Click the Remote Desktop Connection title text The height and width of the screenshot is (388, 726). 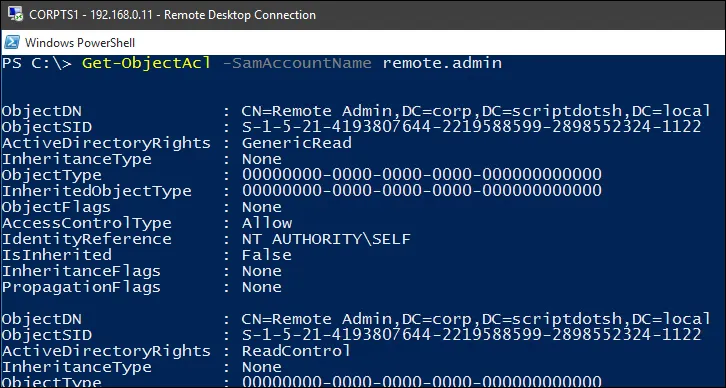[172, 15]
